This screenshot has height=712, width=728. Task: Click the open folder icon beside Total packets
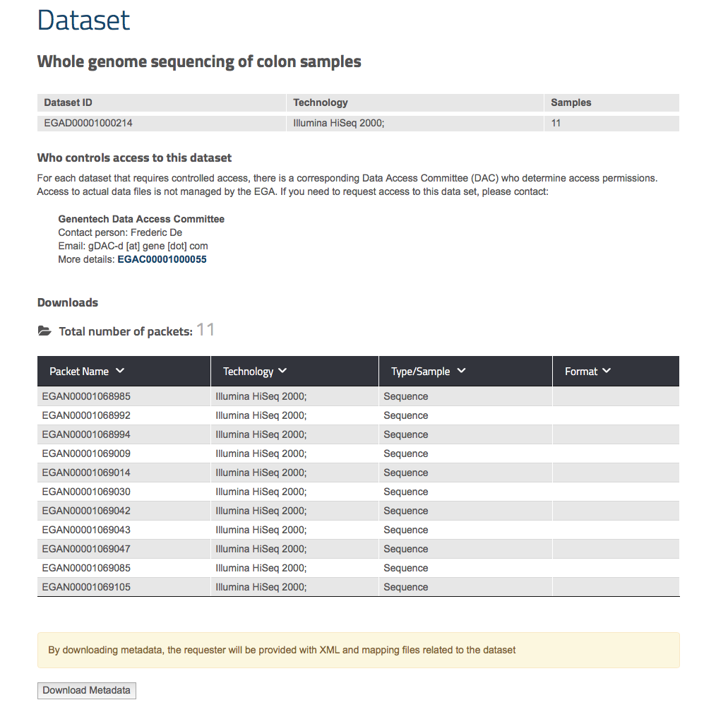44,331
